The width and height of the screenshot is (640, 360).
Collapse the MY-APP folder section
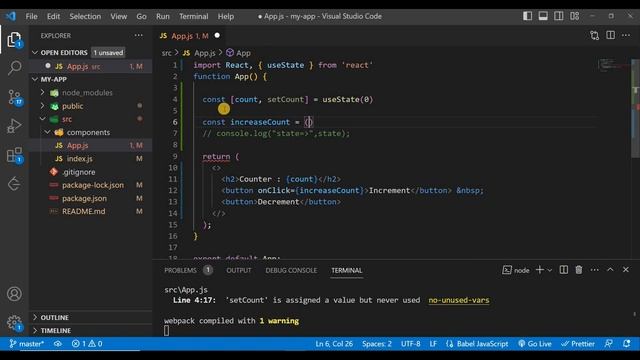pos(35,79)
